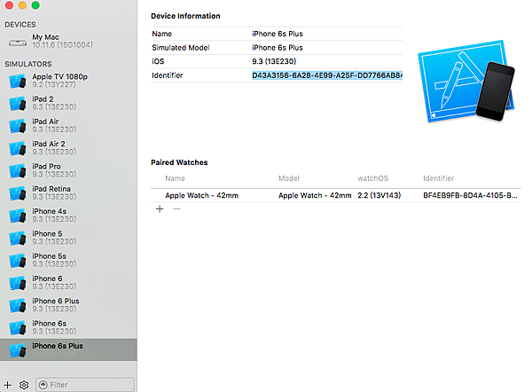Select the Apple Watch - 42mm name cell

coord(201,195)
